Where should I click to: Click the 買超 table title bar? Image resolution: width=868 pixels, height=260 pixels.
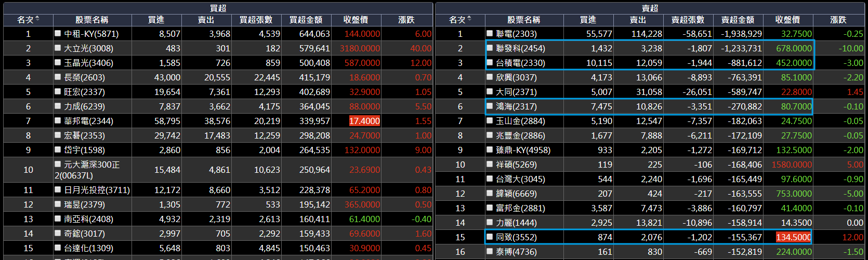(x=218, y=8)
